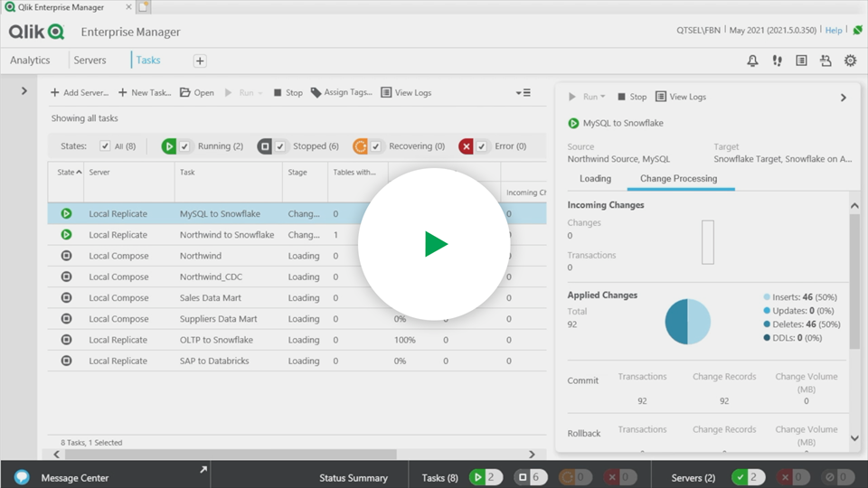This screenshot has height=488, width=868.
Task: Toggle the Stopped state filter checkbox
Action: point(280,145)
